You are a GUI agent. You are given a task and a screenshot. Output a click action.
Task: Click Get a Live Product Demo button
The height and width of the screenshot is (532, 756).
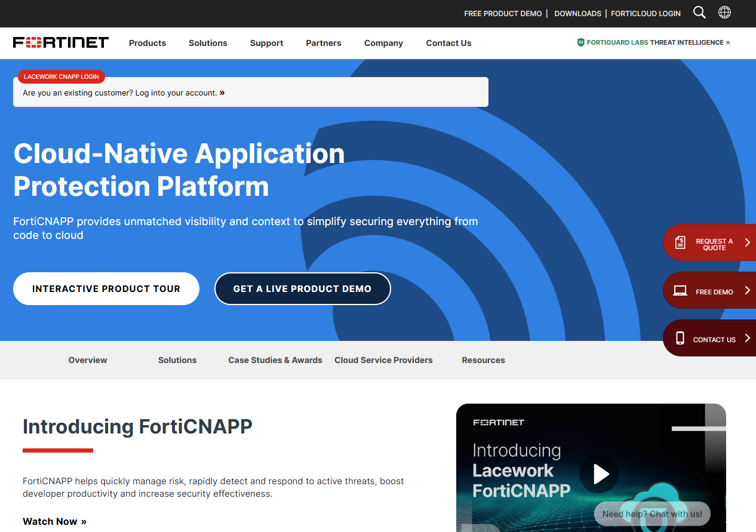click(302, 288)
